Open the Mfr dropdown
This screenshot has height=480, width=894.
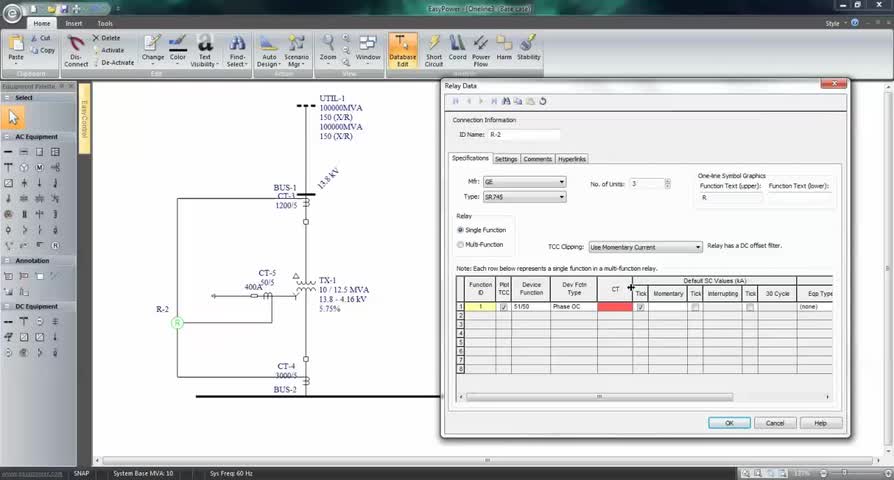(525, 182)
